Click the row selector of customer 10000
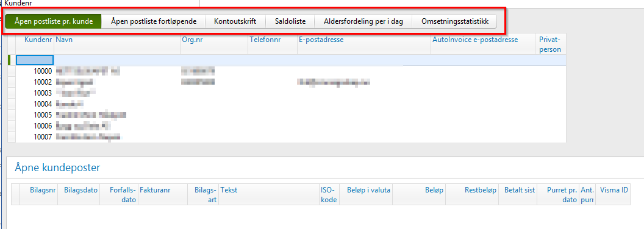 (x=12, y=71)
